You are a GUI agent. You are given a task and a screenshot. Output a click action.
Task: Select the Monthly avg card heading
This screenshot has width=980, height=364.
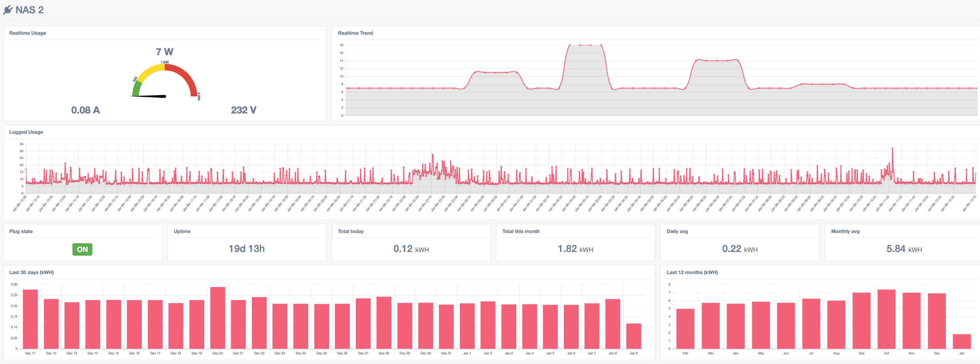[x=845, y=231]
